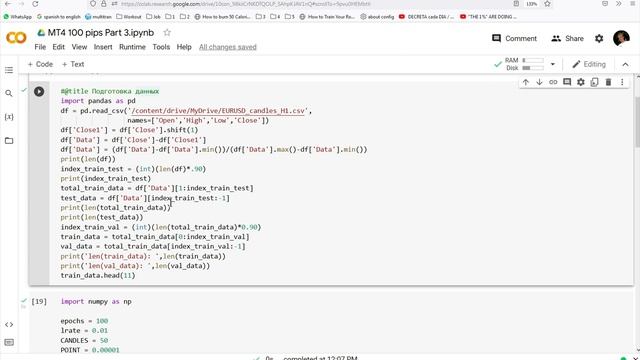Click the EURUSD_candles_H1.csv path link
640x360 pixels.
point(218,111)
